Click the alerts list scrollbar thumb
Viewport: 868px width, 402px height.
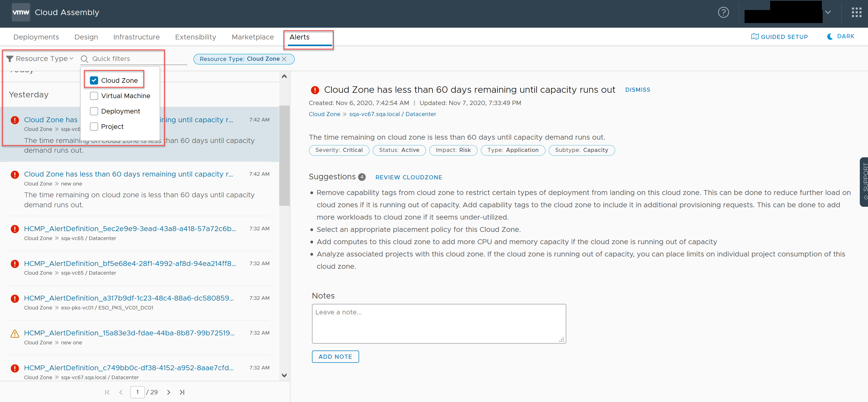(x=284, y=155)
